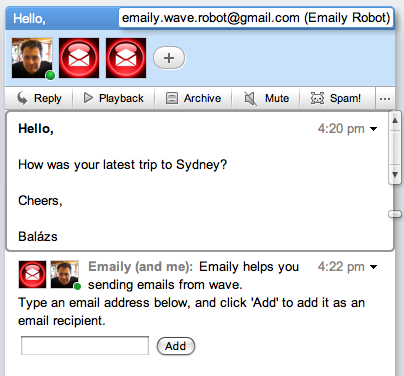404x376 pixels.
Task: Archive this wave
Action: 193,98
